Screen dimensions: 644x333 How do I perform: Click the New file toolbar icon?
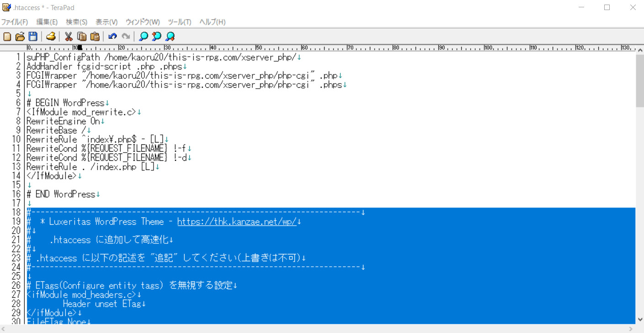click(x=7, y=37)
